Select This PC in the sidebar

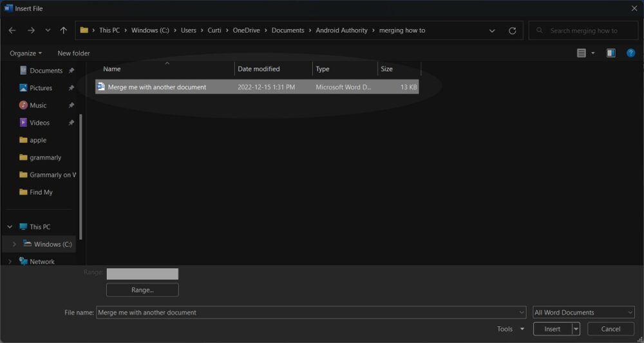click(40, 226)
